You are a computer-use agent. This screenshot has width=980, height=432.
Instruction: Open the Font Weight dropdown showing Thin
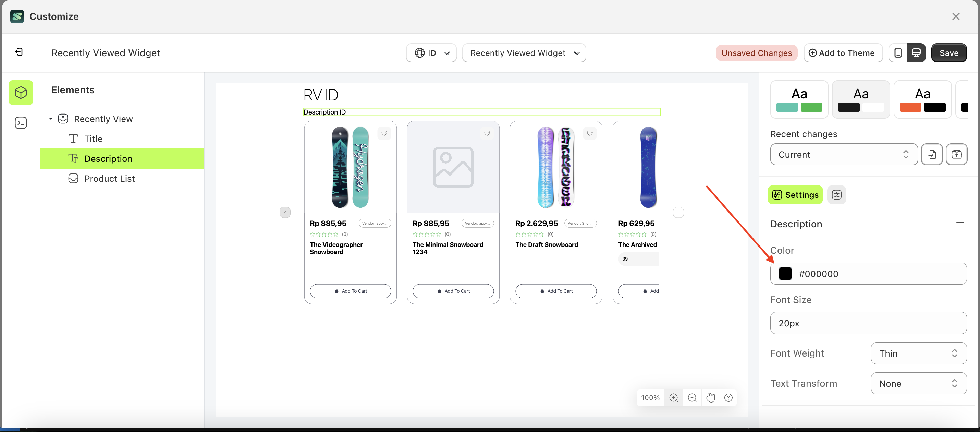point(918,353)
